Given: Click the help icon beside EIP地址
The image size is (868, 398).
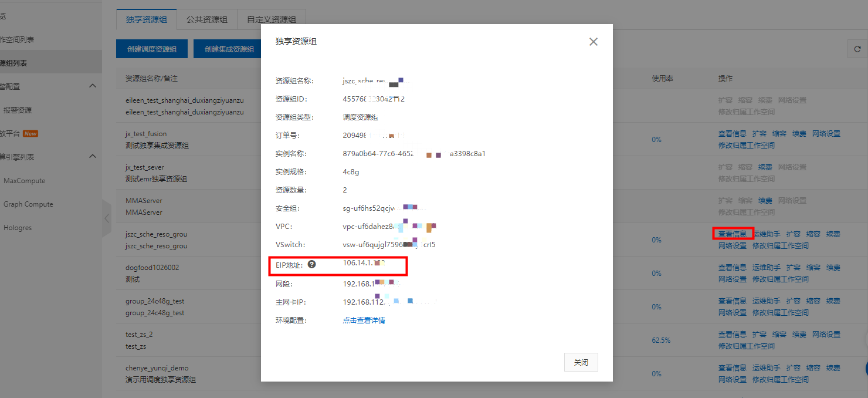Looking at the screenshot, I should [312, 265].
